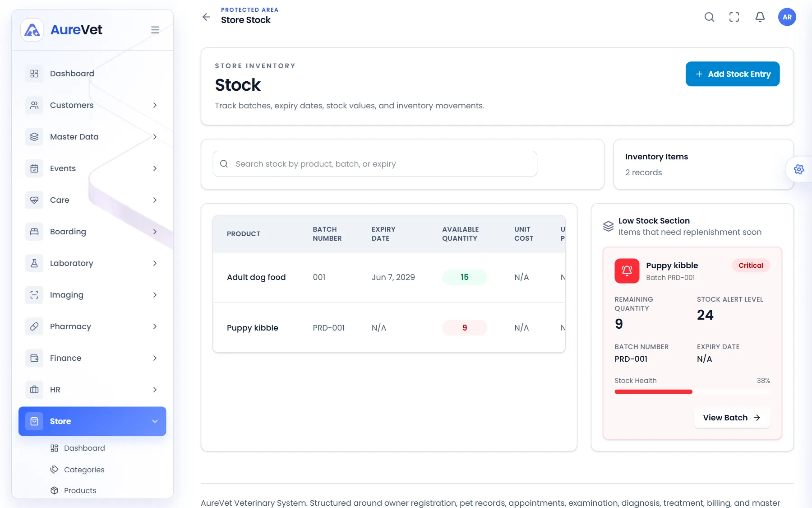Click the AureVet logo icon
The width and height of the screenshot is (812, 508).
(32, 30)
